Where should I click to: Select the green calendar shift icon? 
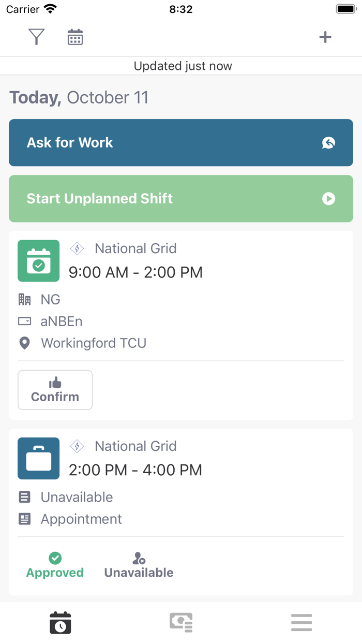(x=38, y=260)
